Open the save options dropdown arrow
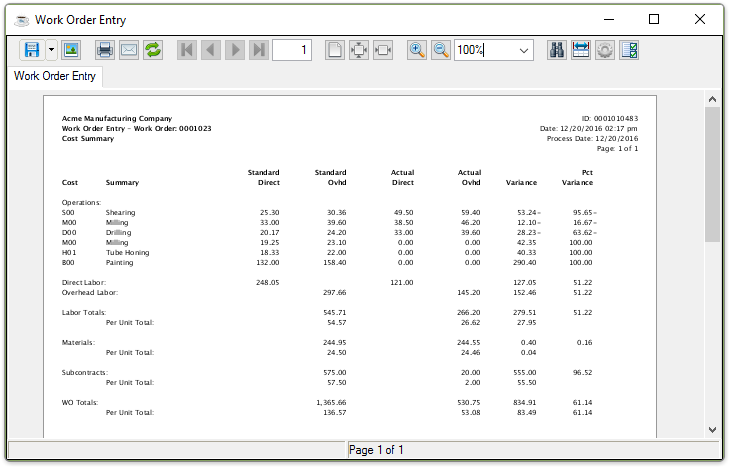733x470 pixels. (x=51, y=50)
